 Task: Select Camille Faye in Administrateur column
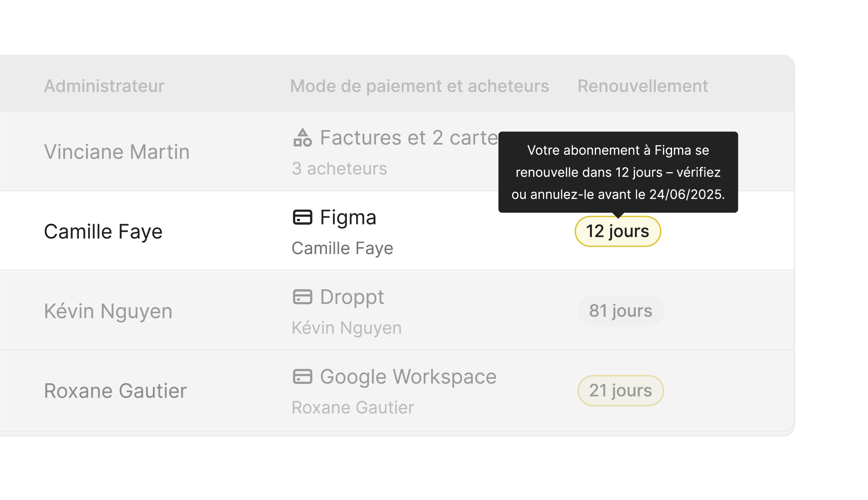point(103,231)
